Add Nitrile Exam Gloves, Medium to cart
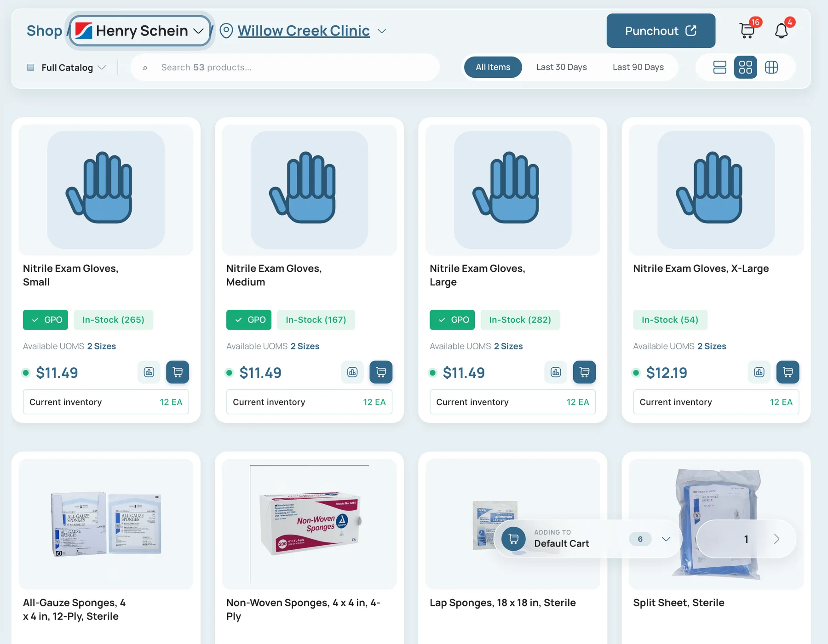The image size is (828, 644). click(381, 372)
